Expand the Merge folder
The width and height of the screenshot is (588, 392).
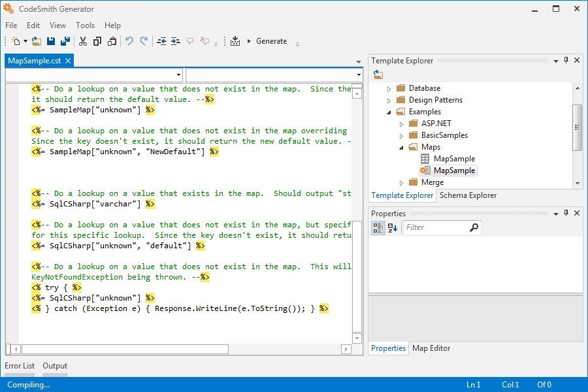click(401, 183)
